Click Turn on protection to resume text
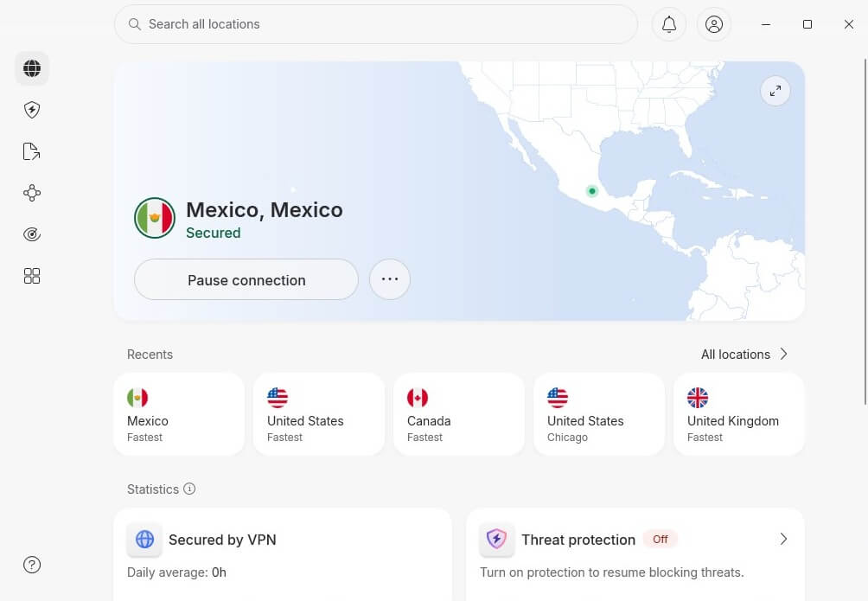The width and height of the screenshot is (868, 601). click(x=612, y=572)
